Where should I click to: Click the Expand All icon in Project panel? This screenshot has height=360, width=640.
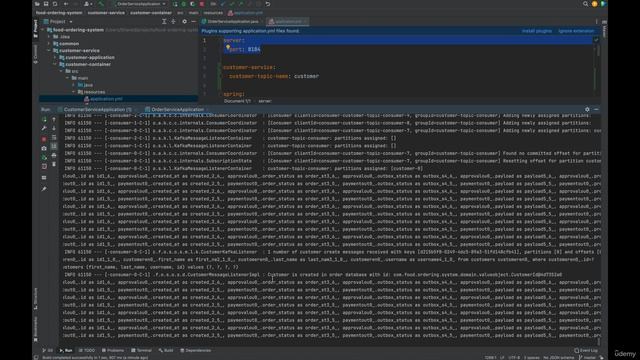[164, 22]
